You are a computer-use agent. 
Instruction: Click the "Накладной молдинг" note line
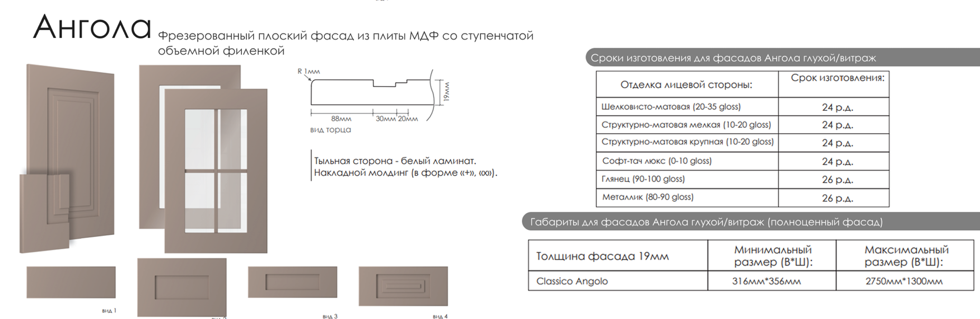pos(406,173)
